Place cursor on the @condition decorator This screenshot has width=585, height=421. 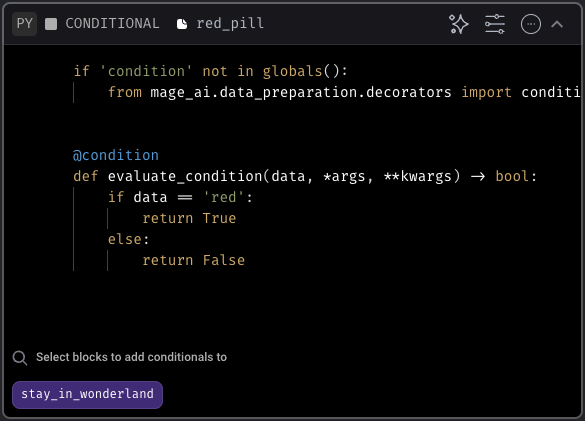(116, 155)
